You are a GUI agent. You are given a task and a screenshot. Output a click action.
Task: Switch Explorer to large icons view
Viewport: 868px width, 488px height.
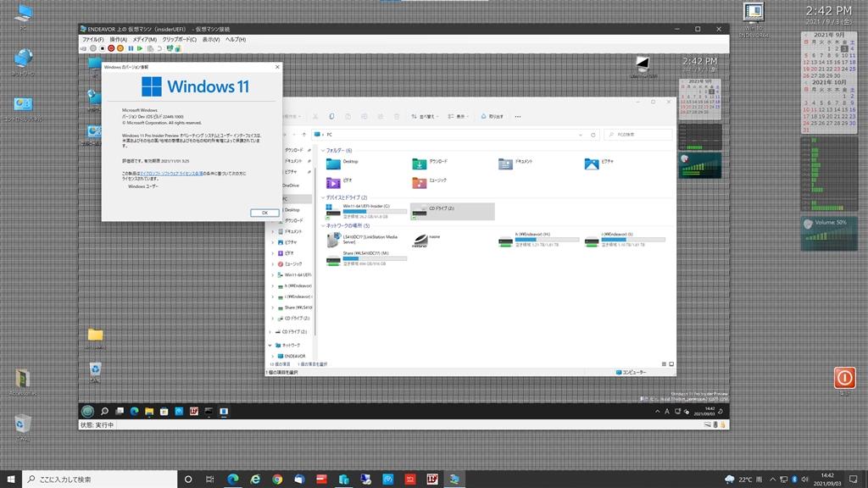pyautogui.click(x=671, y=364)
